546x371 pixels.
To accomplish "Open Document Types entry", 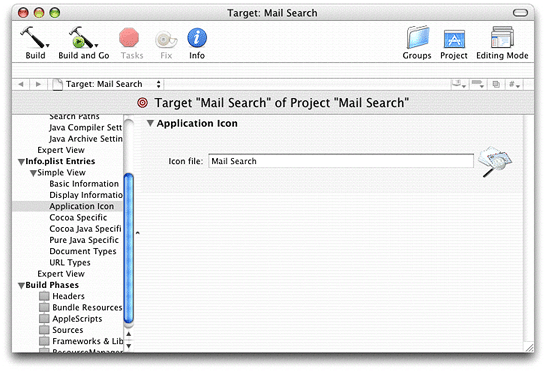I will tap(83, 251).
